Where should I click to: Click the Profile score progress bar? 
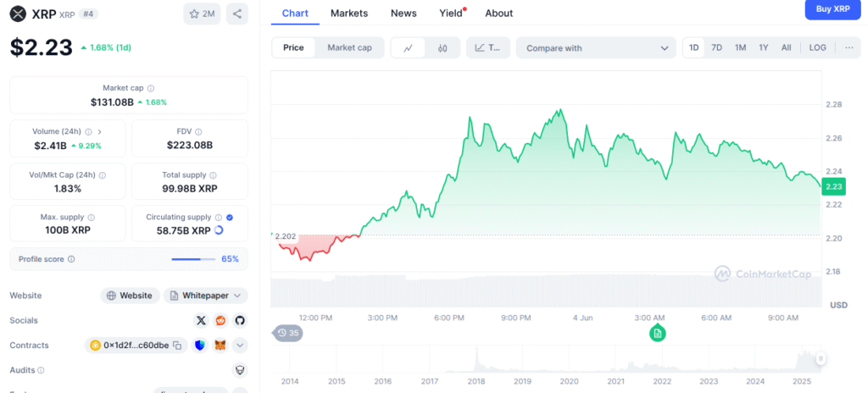[193, 259]
